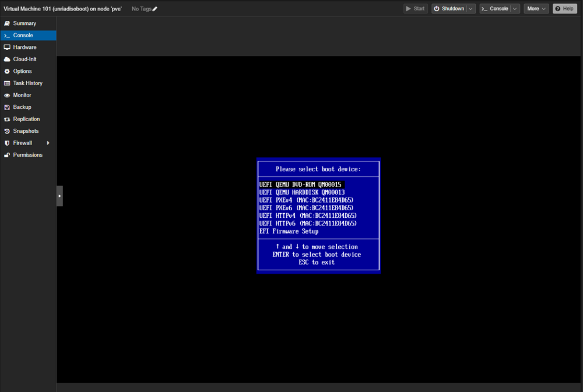Click the Backup floppy disk icon
The image size is (583, 392).
pyautogui.click(x=6, y=107)
